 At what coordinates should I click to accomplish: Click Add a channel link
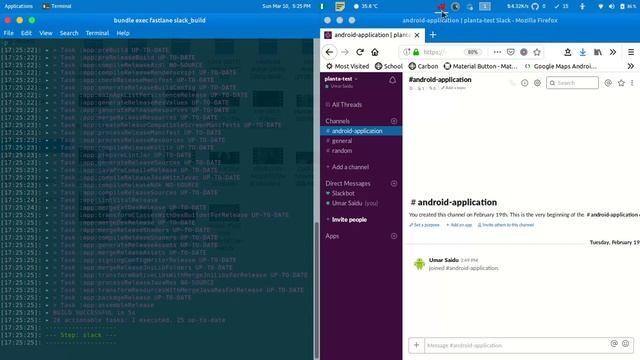coord(350,167)
